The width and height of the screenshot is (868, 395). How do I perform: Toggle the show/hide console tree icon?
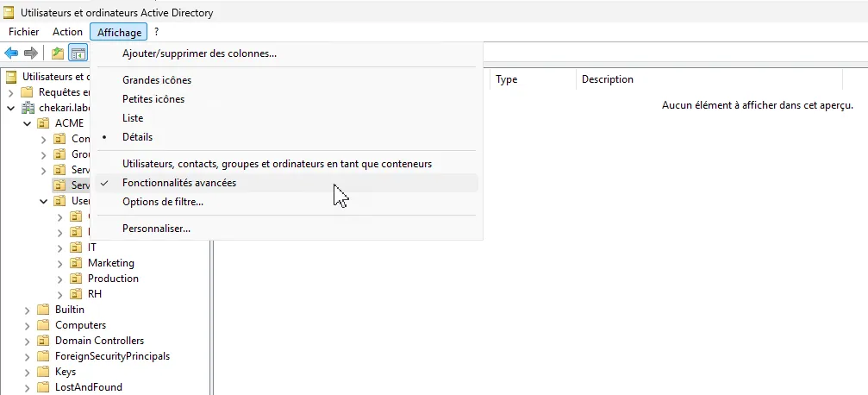coord(78,53)
